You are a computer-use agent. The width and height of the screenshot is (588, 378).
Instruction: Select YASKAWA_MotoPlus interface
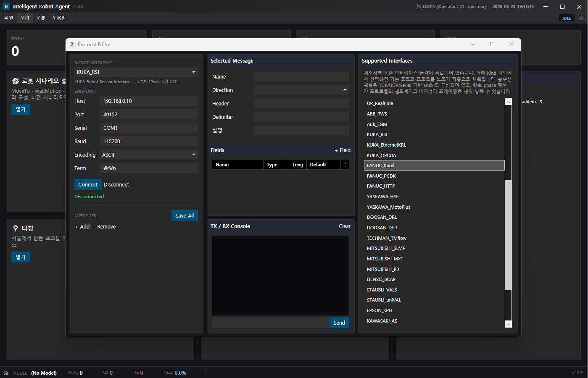pyautogui.click(x=434, y=207)
